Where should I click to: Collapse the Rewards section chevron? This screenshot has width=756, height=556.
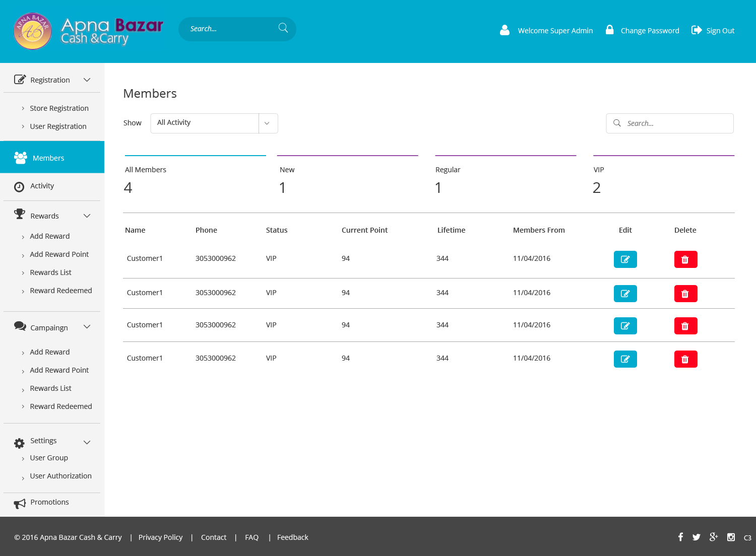click(87, 216)
